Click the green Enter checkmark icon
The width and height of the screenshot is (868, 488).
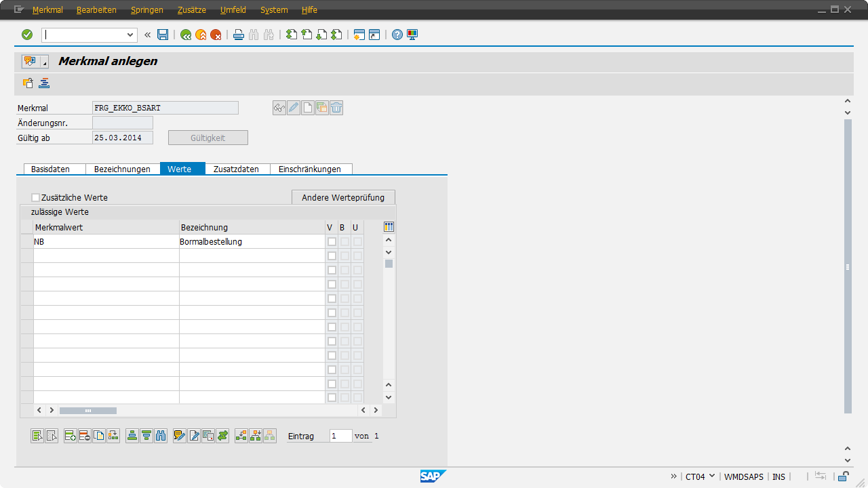click(27, 35)
